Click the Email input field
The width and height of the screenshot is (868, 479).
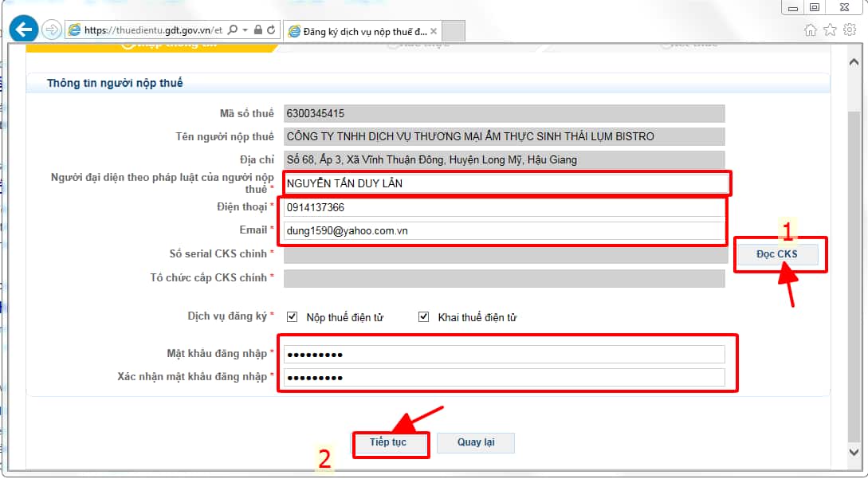point(502,231)
